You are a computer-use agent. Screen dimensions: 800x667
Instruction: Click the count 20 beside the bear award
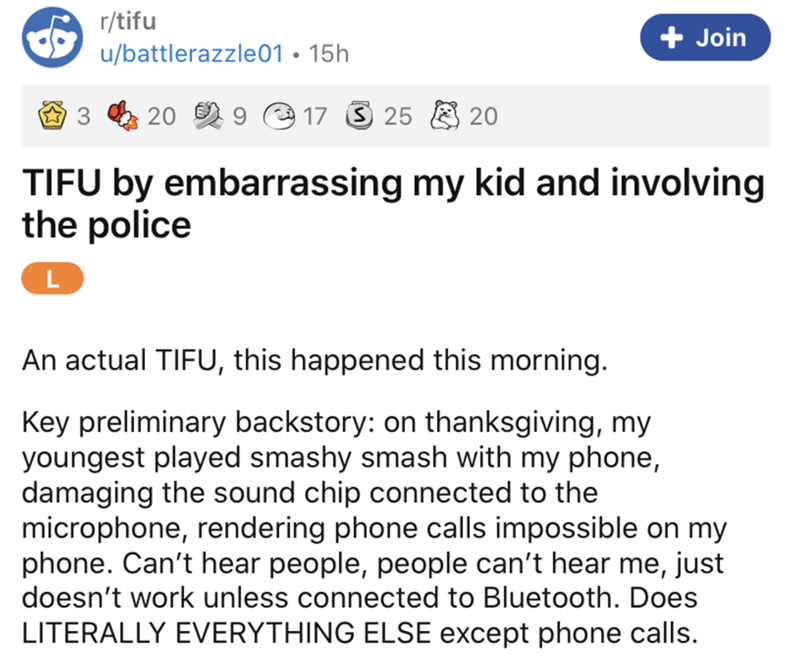(483, 117)
